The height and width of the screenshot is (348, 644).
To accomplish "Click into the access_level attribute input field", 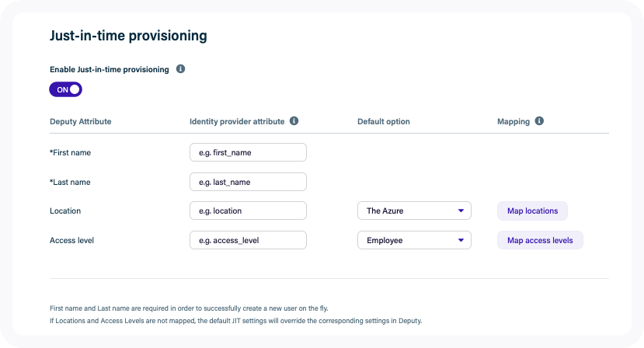I will pos(248,240).
